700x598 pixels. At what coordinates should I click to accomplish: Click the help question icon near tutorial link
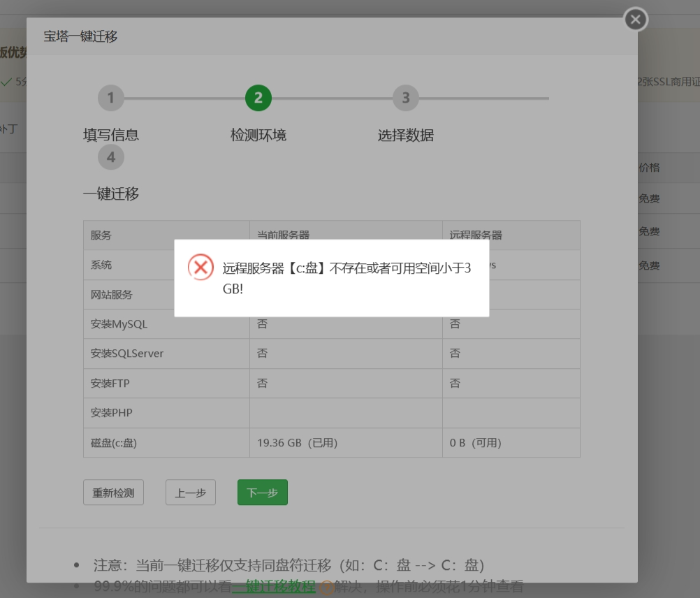327,586
